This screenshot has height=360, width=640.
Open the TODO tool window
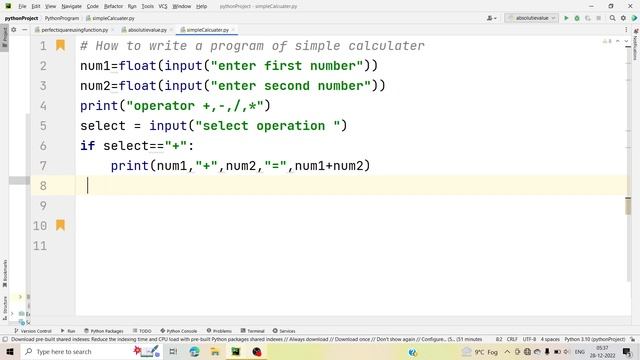click(142, 331)
